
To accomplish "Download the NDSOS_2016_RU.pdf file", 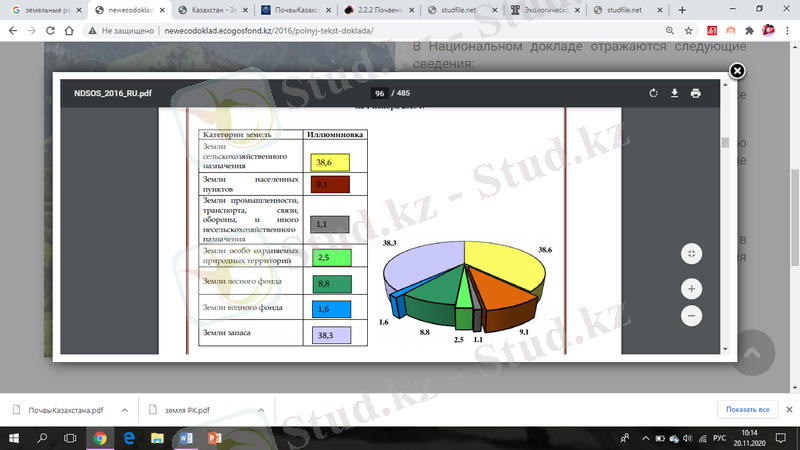I will pyautogui.click(x=674, y=93).
